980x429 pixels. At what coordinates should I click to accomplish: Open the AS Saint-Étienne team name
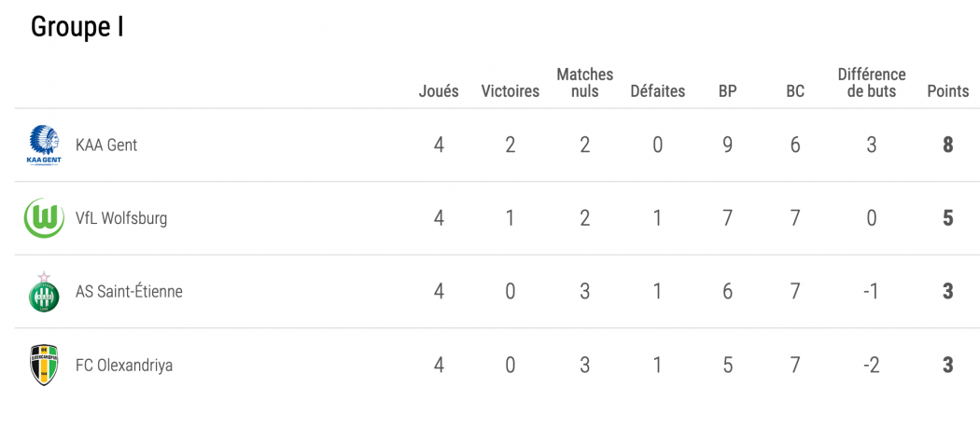tap(129, 292)
